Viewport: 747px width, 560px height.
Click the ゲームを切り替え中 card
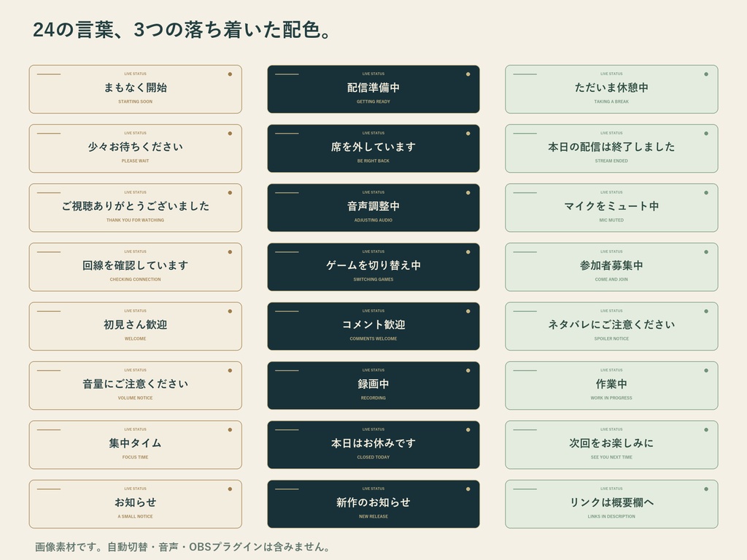pyautogui.click(x=373, y=267)
